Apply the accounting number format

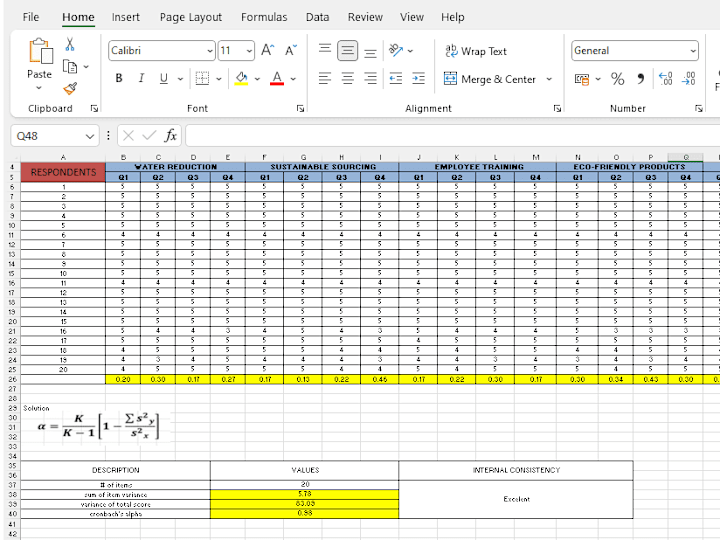pyautogui.click(x=582, y=79)
